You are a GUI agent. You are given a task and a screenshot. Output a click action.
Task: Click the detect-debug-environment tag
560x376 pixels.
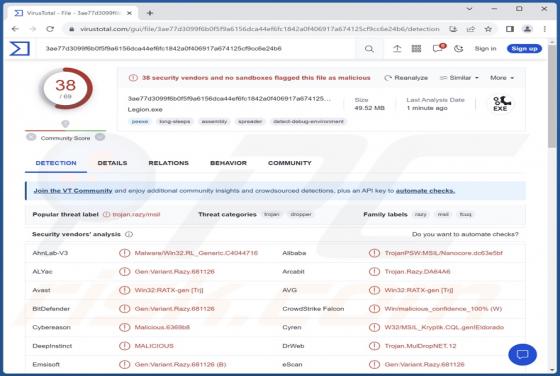(x=308, y=122)
